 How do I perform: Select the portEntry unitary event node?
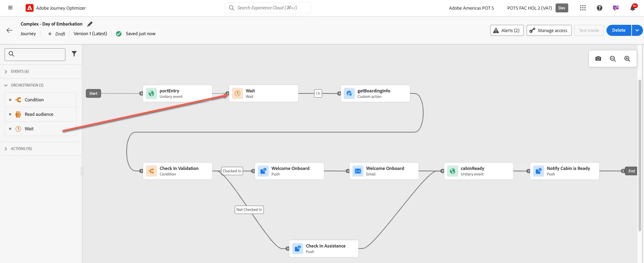(178, 93)
